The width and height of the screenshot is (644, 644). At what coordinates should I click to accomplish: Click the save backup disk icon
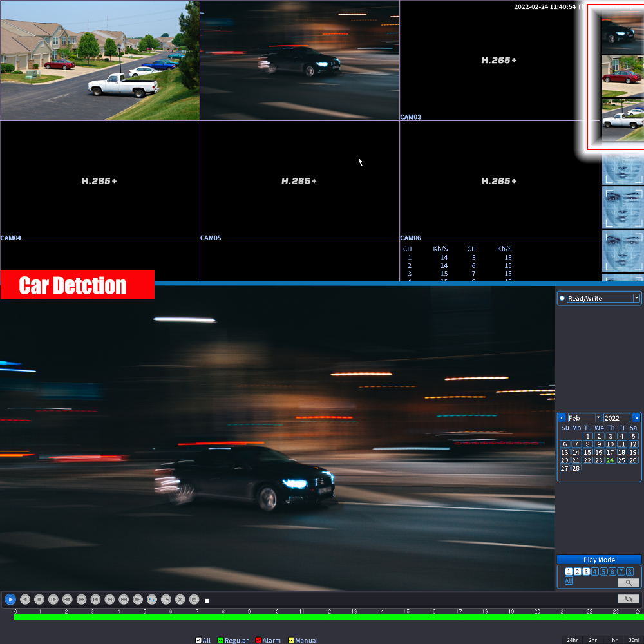(x=194, y=600)
